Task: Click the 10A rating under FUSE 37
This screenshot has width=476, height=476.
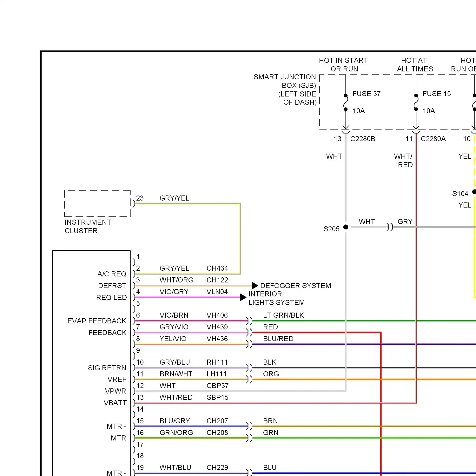Action: 359,111
